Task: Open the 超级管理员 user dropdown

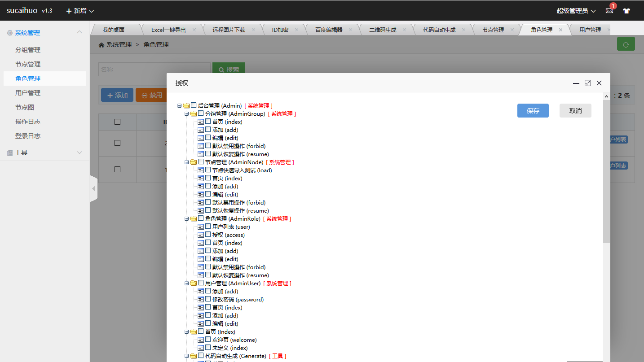Action: pos(576,11)
